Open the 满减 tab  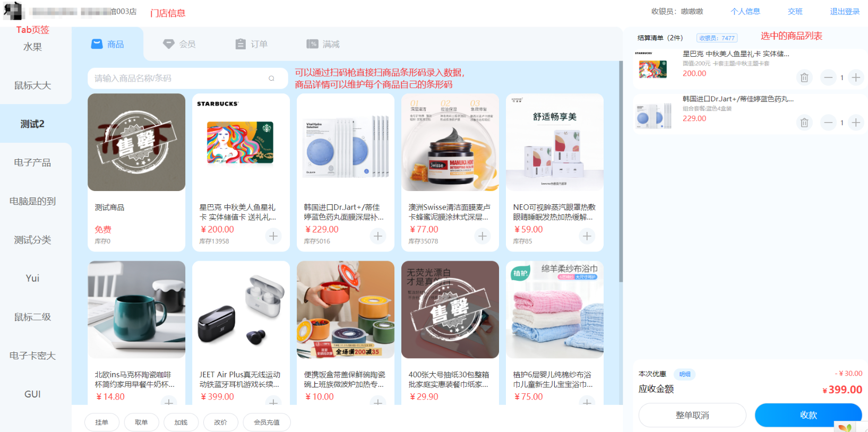click(323, 44)
